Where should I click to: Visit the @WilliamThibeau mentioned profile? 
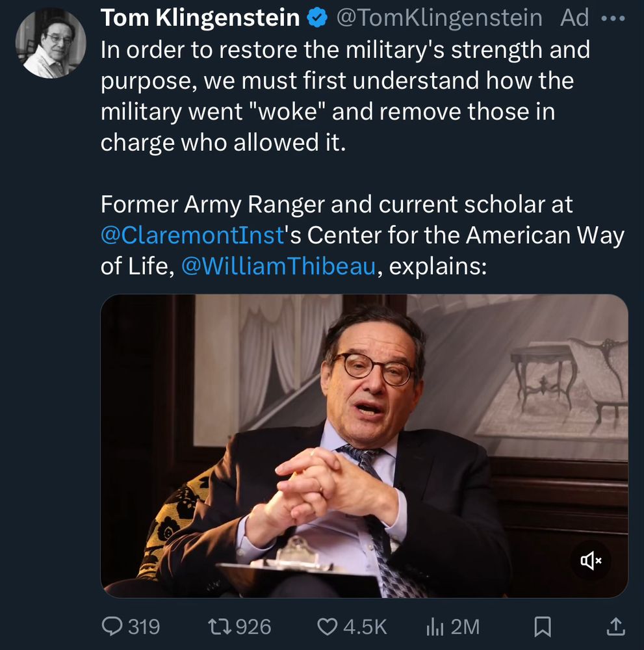pos(278,266)
